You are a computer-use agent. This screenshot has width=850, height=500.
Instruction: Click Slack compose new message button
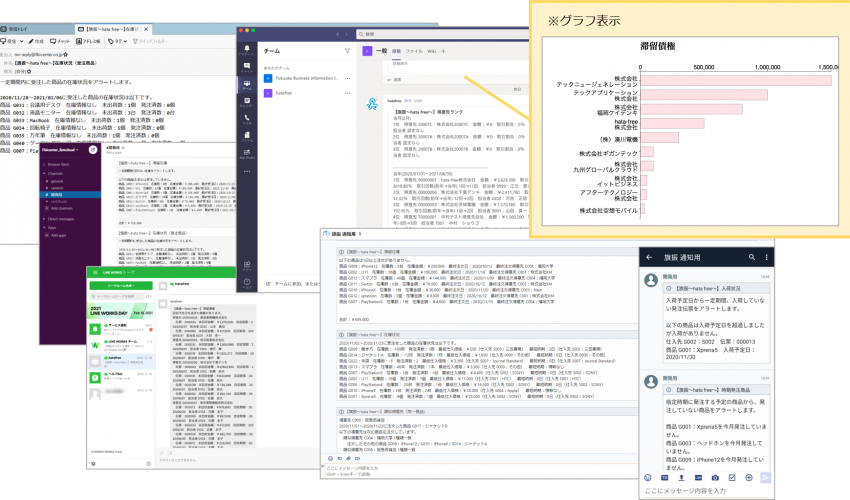tap(93, 150)
